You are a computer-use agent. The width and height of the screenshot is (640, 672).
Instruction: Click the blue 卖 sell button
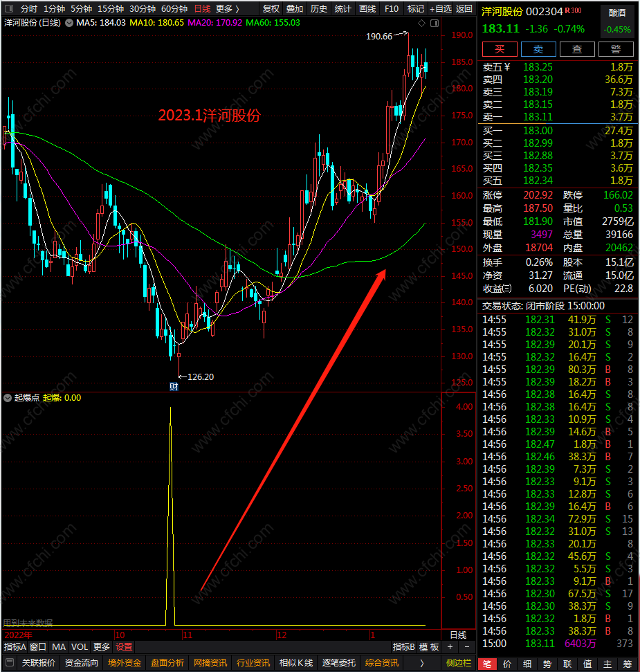pos(538,49)
